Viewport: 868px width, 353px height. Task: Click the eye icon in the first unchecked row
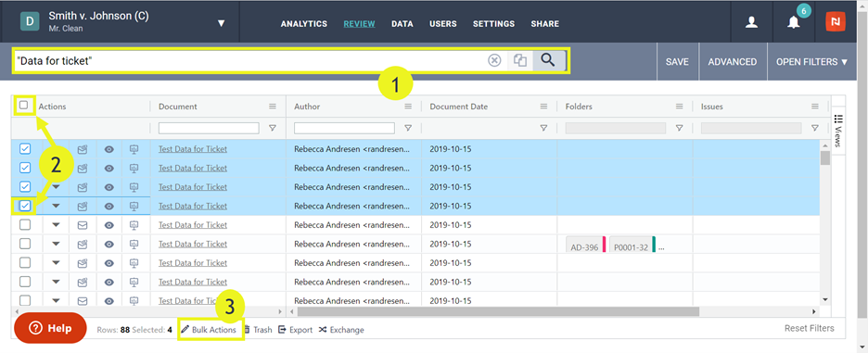[109, 225]
